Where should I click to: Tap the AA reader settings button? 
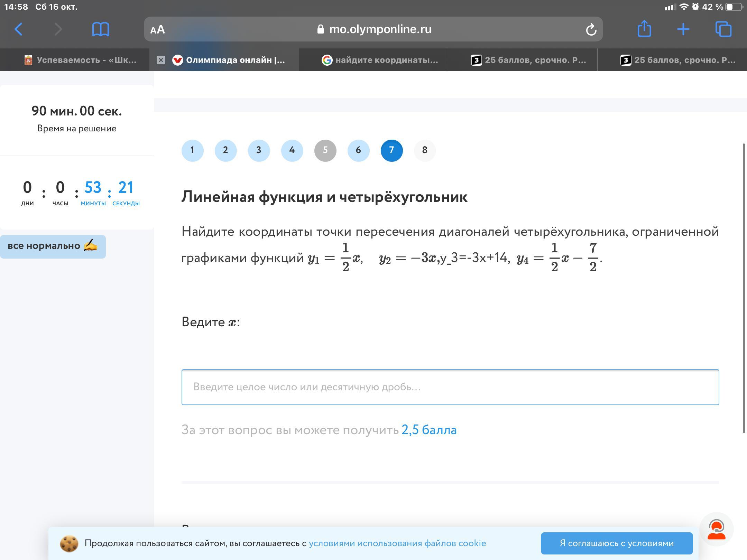[158, 30]
